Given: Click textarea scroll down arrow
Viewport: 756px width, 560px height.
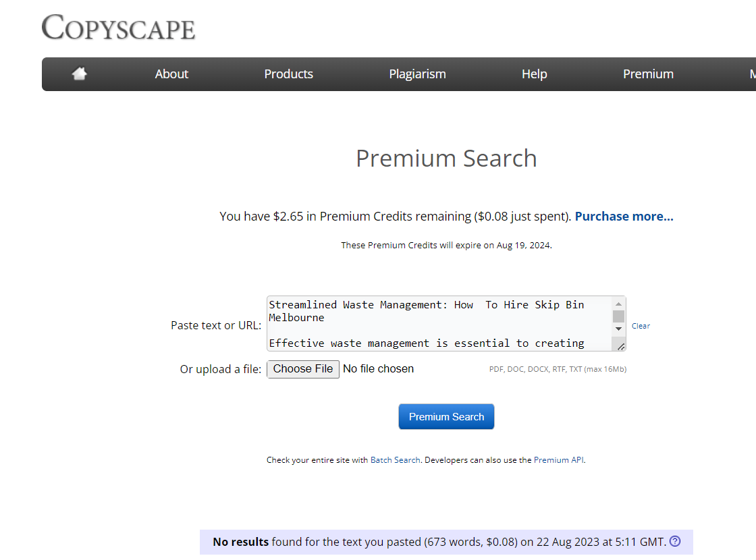Looking at the screenshot, I should pos(618,329).
